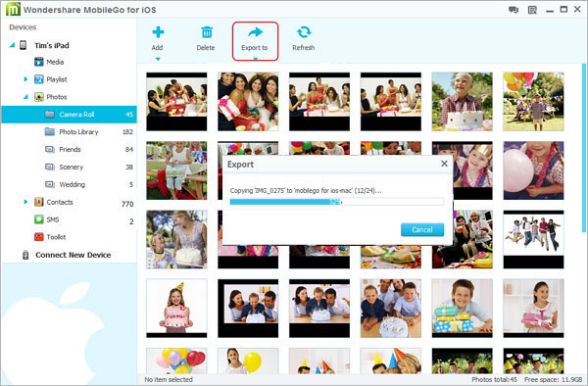The height and width of the screenshot is (386, 588).
Task: Select colorful balloons bunch thumbnail
Action: click(x=176, y=361)
